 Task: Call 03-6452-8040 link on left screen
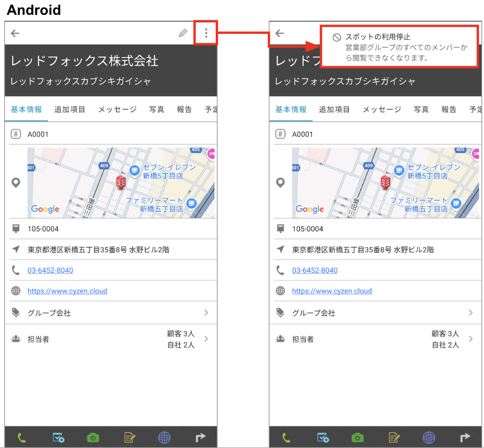pos(50,271)
